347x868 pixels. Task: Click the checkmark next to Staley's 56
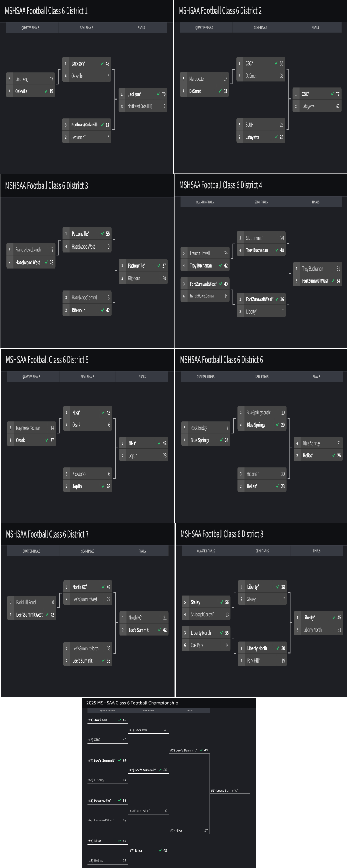click(222, 602)
